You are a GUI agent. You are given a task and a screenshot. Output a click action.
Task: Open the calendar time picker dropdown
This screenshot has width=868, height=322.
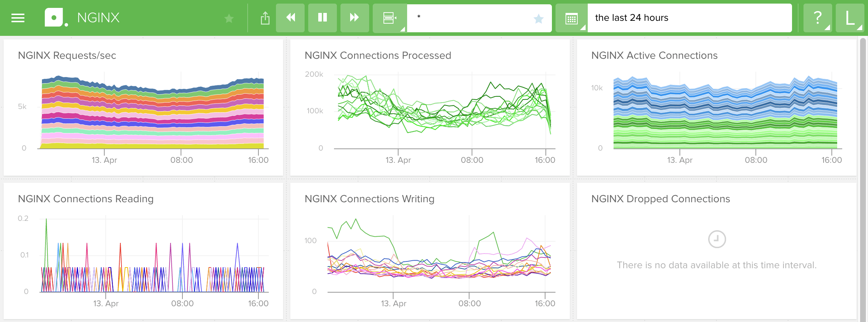[x=571, y=18]
